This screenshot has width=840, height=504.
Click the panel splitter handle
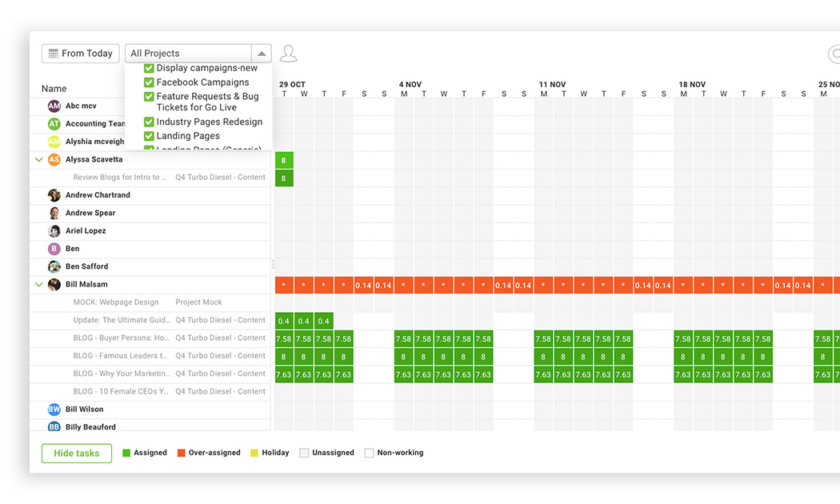click(273, 264)
